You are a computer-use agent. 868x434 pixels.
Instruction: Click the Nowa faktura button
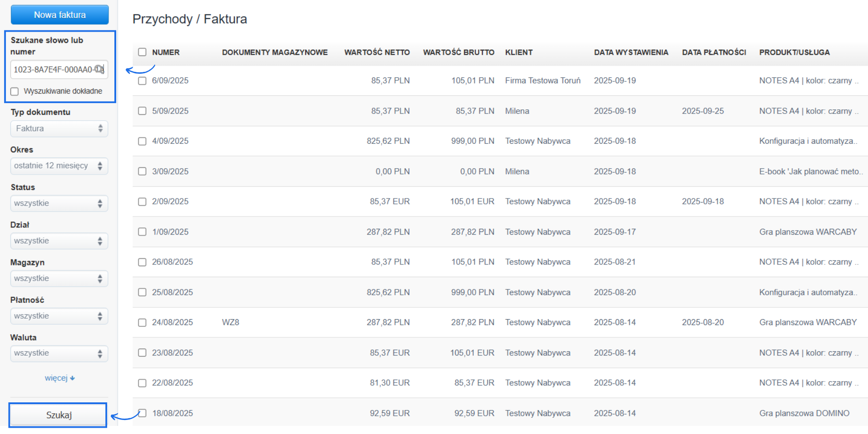pos(59,14)
